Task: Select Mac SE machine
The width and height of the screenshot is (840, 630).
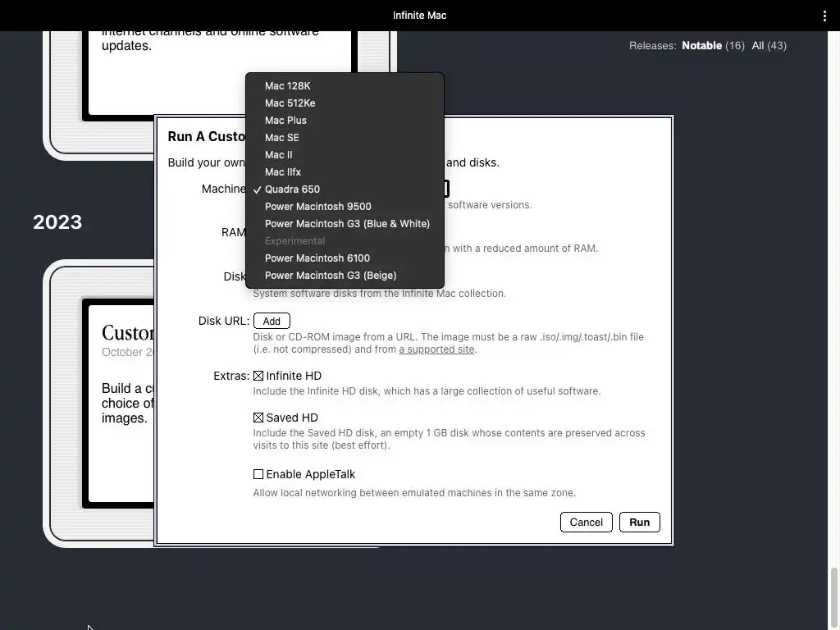Action: coord(345,137)
